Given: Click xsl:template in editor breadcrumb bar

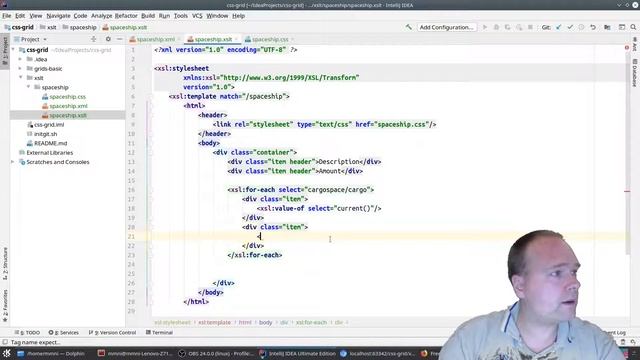Looking at the screenshot, I should click(214, 322).
